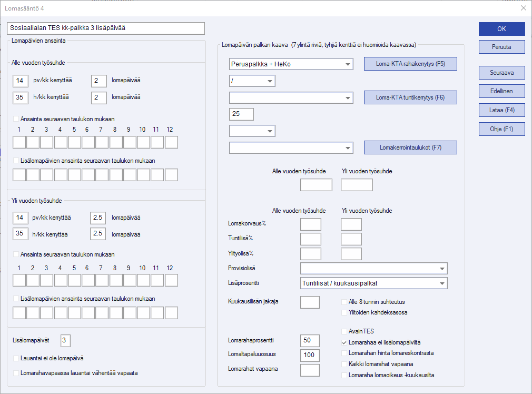
Task: Click the OK button
Action: coord(501,29)
